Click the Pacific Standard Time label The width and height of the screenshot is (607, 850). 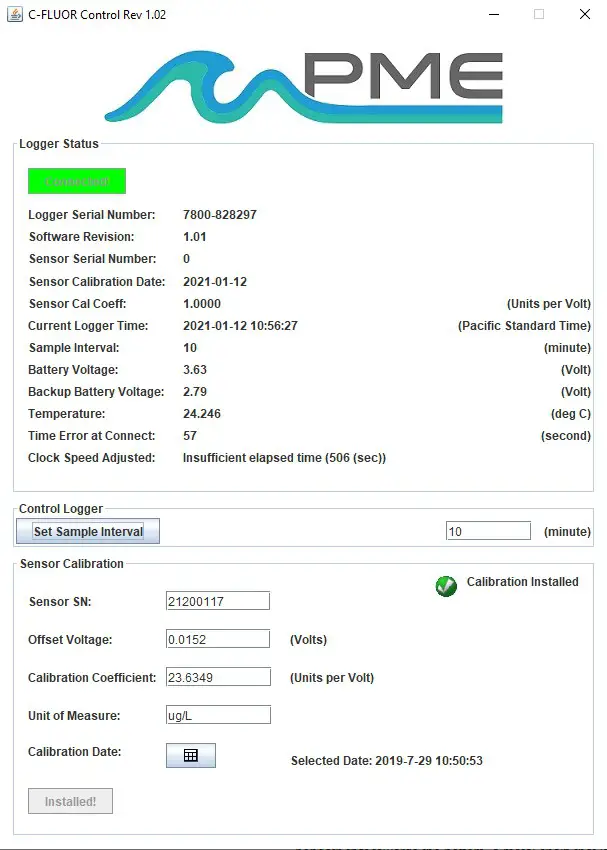pos(524,326)
